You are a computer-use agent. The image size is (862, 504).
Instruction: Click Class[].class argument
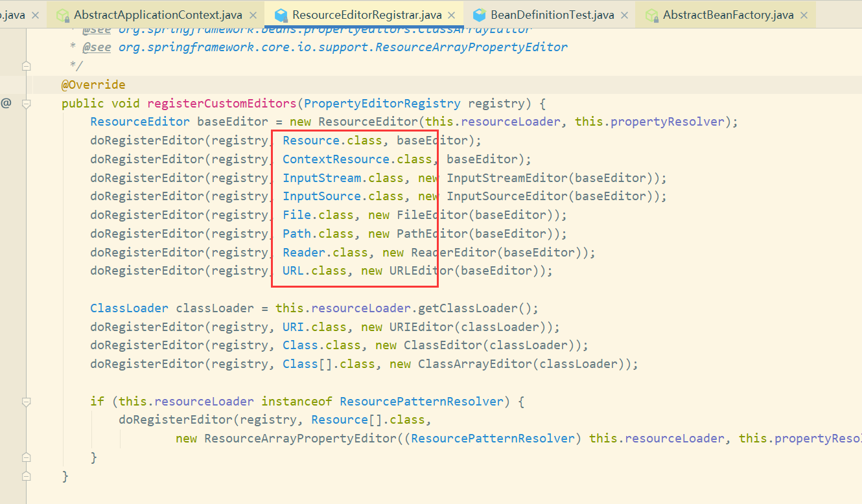coord(329,364)
